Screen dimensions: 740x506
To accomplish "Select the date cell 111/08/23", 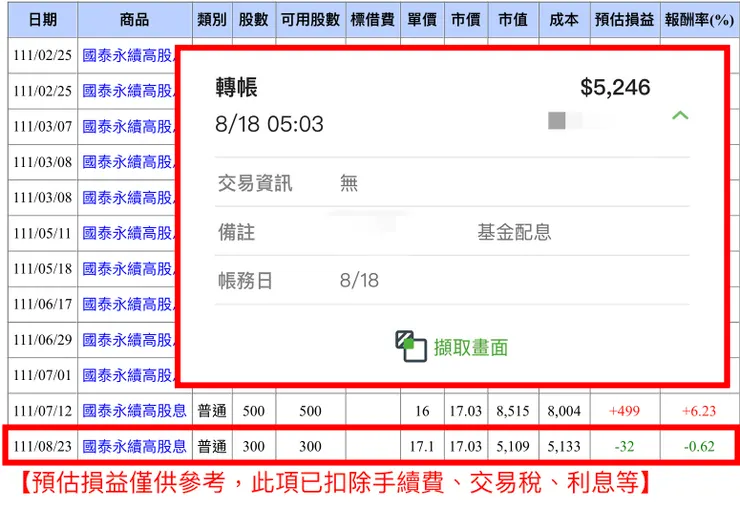I will [42, 447].
